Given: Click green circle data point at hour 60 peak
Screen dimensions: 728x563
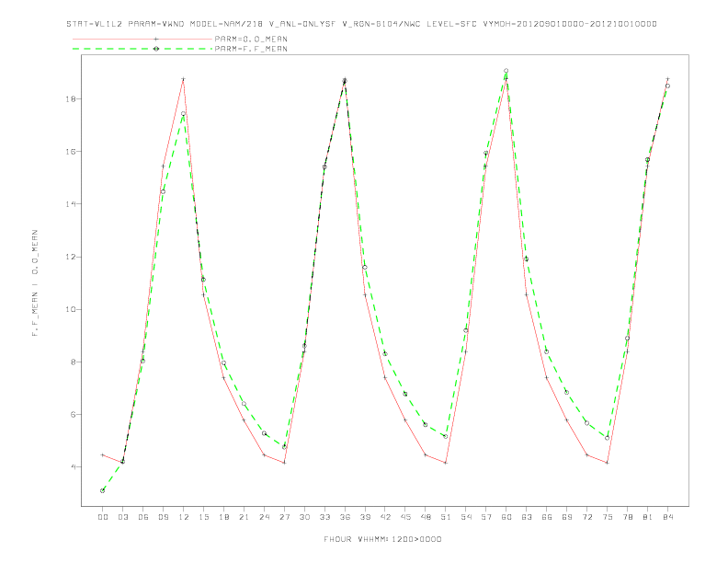Looking at the screenshot, I should [506, 71].
